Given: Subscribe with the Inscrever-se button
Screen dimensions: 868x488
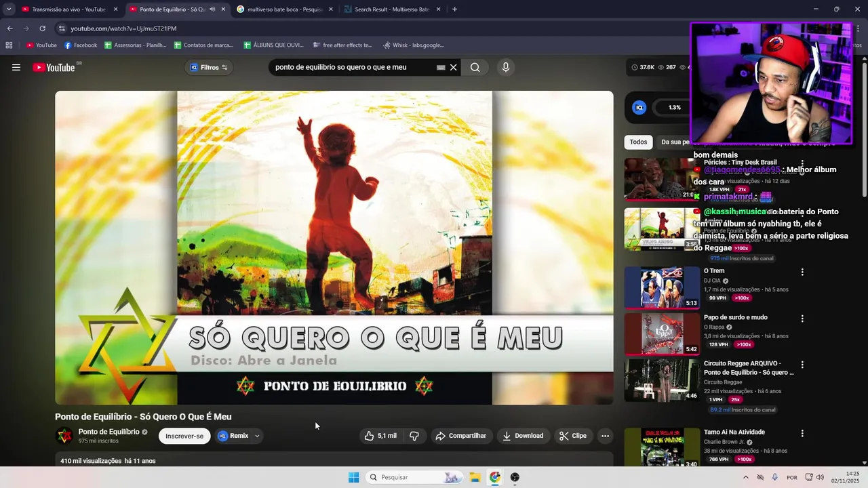Looking at the screenshot, I should point(184,436).
